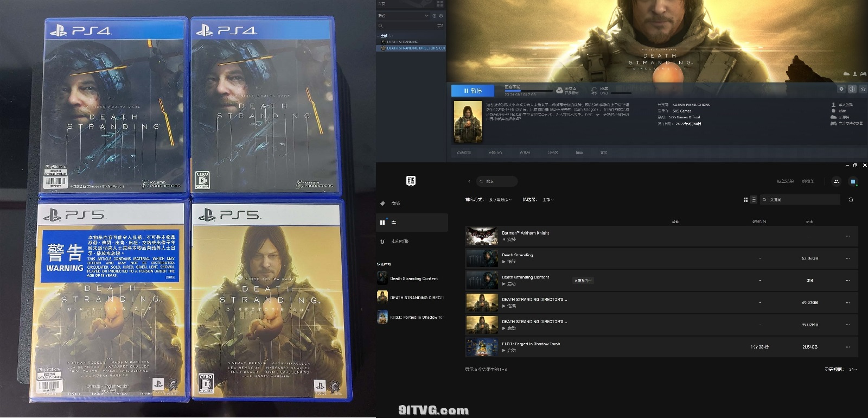This screenshot has height=418, width=868.
Task: Switch Epic library to grid view
Action: click(745, 200)
